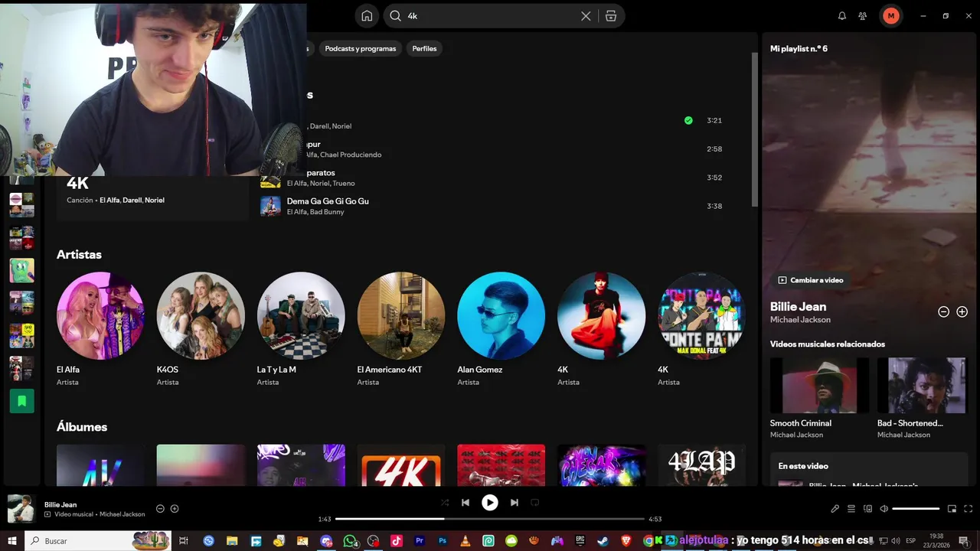Screen dimensions: 980x551
Task: Click the Billie Jean album art in player bar
Action: 21,509
